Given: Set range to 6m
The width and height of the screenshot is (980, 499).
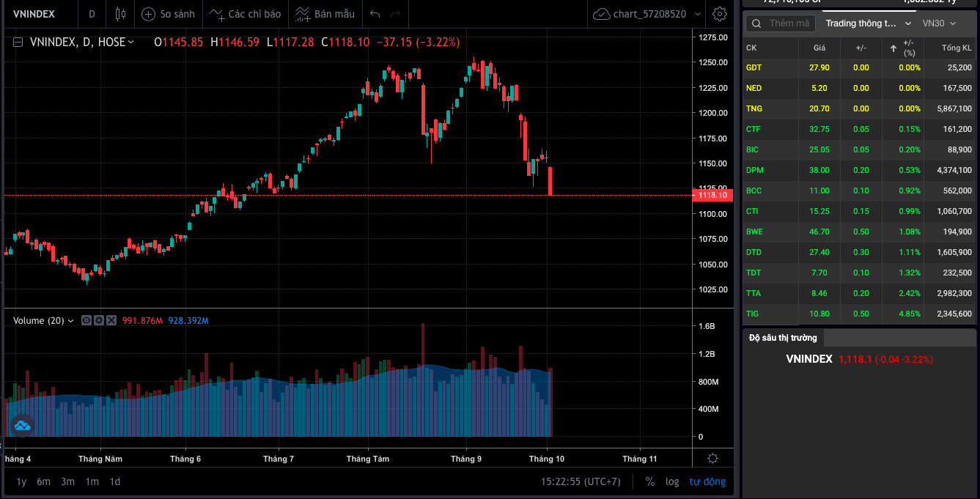Looking at the screenshot, I should pyautogui.click(x=44, y=481).
